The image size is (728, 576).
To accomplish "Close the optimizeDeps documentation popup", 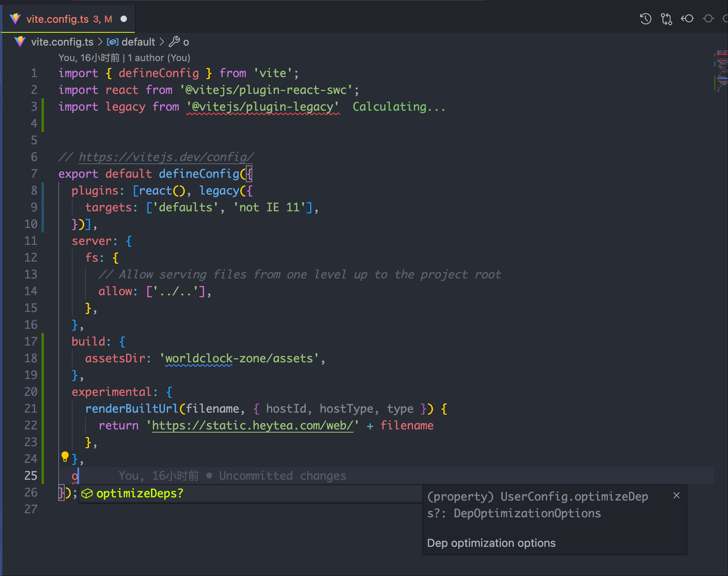I will [677, 495].
